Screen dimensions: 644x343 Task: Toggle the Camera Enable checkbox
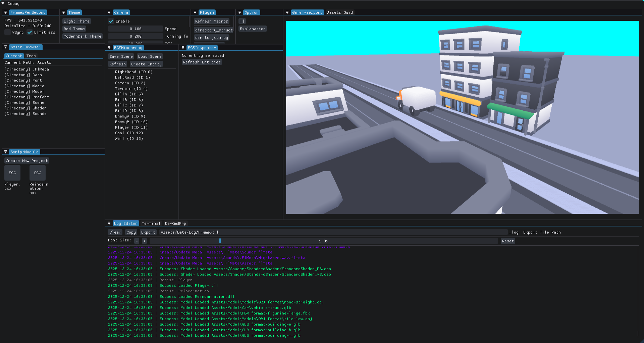tap(111, 21)
